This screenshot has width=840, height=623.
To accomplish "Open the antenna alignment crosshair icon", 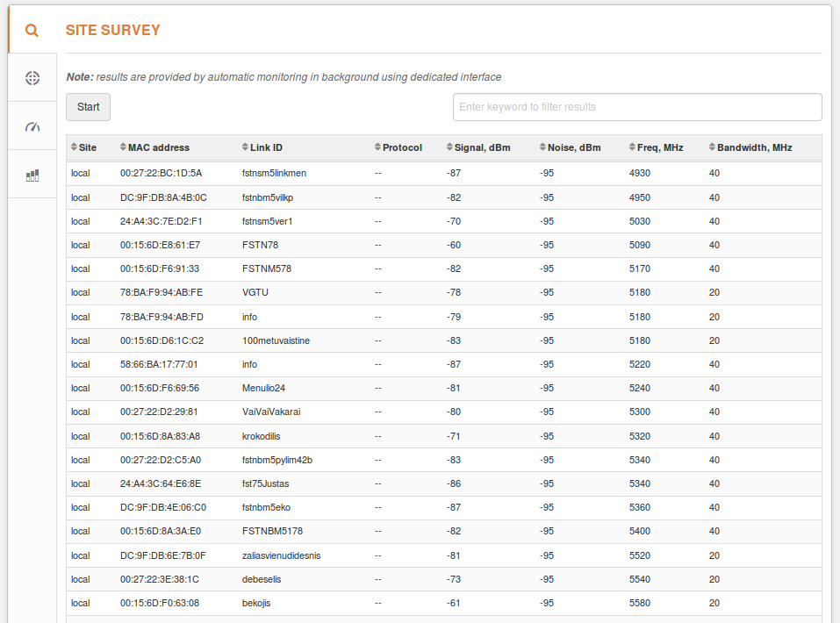I will click(x=32, y=78).
